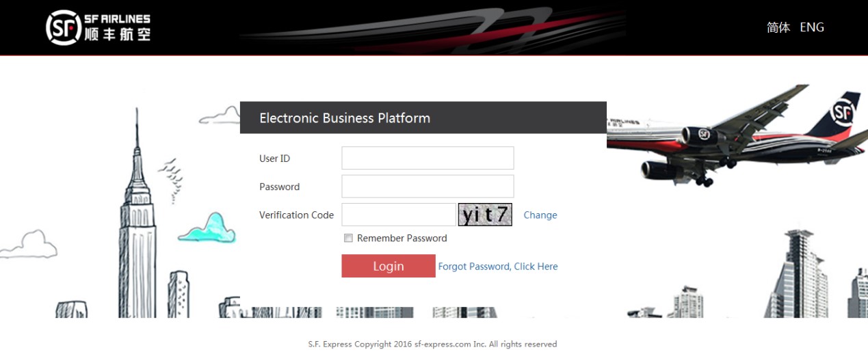Switch language to ENG
Screen dimensions: 868x352
[x=812, y=27]
